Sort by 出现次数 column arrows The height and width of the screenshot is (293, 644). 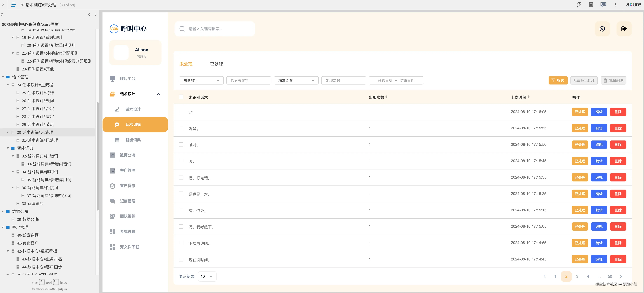tap(386, 97)
